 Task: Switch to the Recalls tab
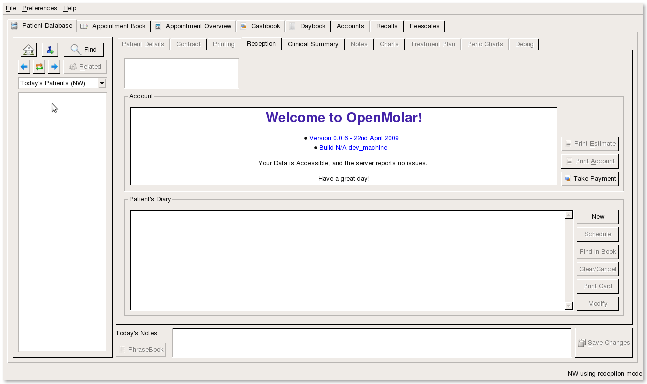(387, 26)
